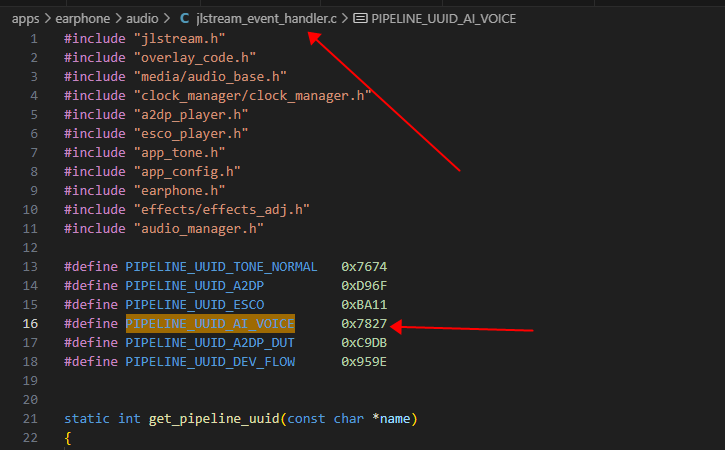Expand chevron after apps breadcrumb

tap(48, 18)
